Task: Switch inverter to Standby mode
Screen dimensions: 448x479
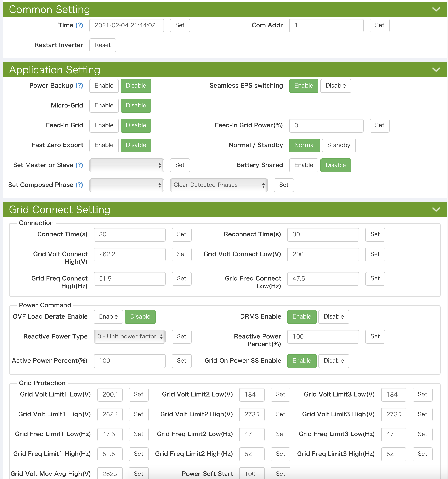Action: tap(339, 145)
